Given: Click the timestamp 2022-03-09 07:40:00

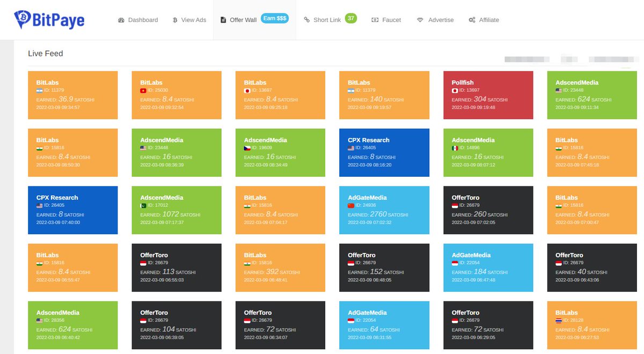Looking at the screenshot, I should tap(58, 222).
